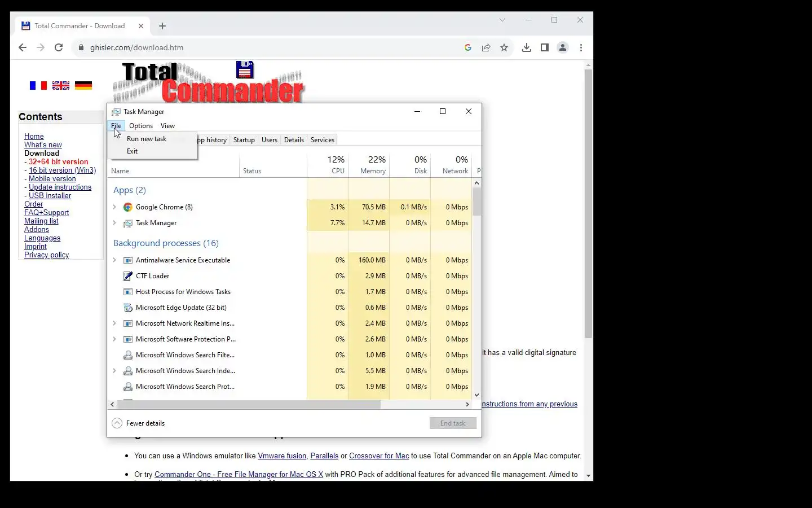The image size is (812, 508).
Task: Toggle the Chrome side panel icon
Action: click(545, 47)
